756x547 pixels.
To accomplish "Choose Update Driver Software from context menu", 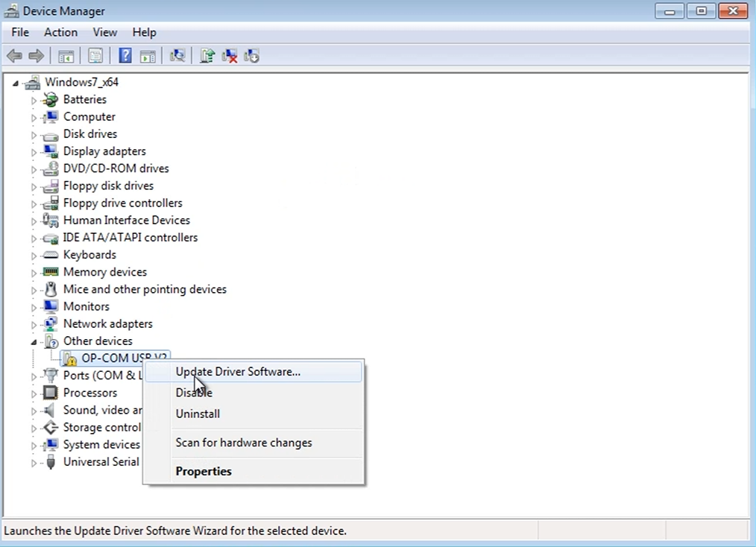I will coord(253,372).
